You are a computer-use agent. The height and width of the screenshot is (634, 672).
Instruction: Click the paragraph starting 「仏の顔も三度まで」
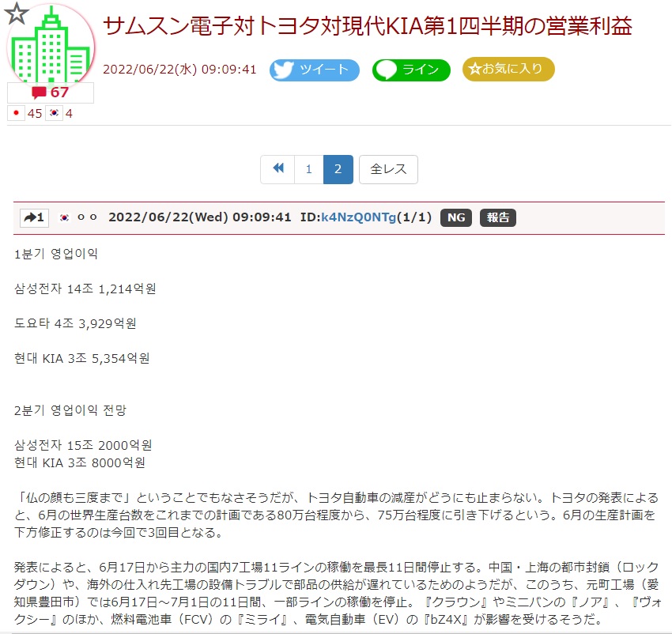[336, 515]
